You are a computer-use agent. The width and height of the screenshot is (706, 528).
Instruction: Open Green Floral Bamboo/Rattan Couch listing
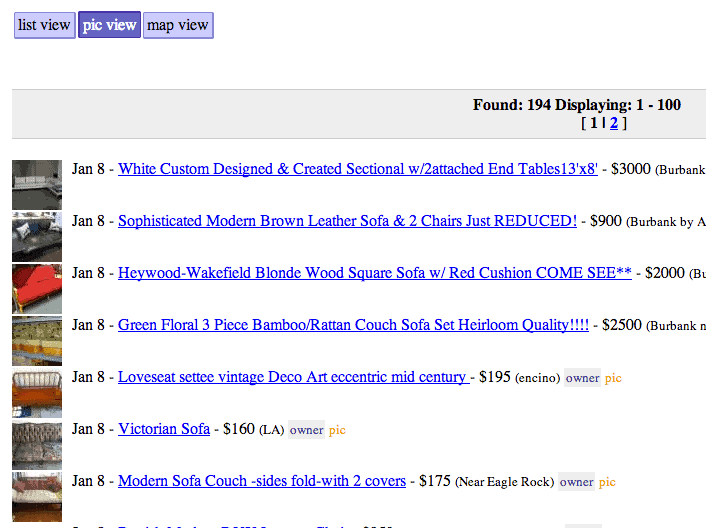(x=353, y=325)
